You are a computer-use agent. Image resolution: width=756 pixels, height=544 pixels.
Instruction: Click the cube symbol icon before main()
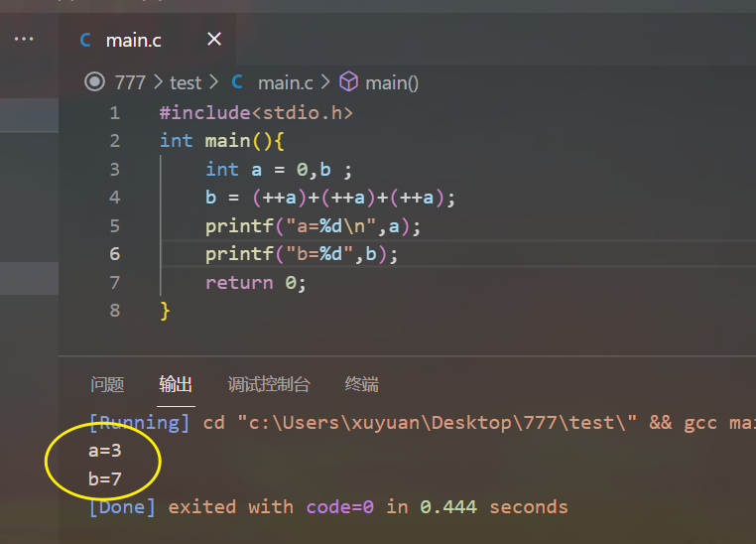tap(348, 81)
